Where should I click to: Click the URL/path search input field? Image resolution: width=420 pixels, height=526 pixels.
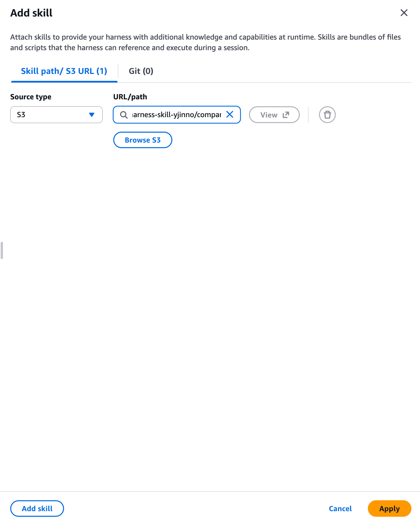176,115
